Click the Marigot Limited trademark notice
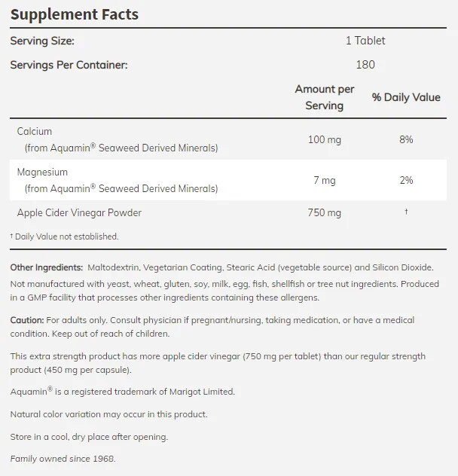458x476 pixels. (123, 392)
